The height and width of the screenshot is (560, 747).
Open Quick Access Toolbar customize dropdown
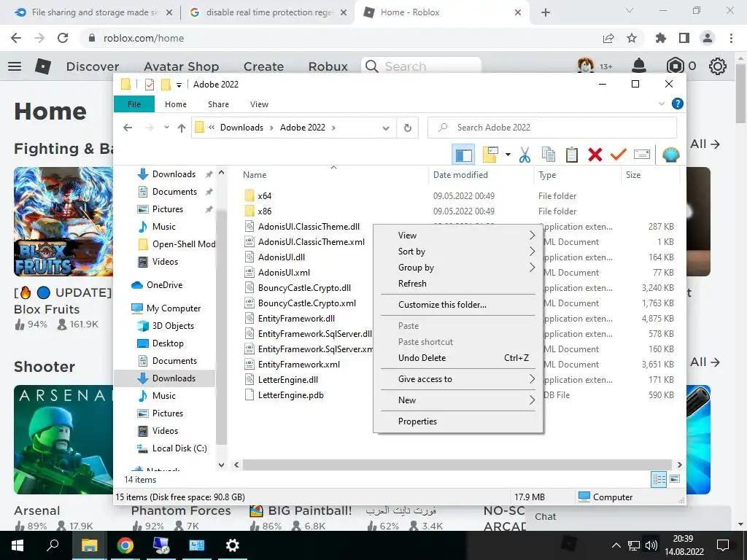pyautogui.click(x=179, y=85)
